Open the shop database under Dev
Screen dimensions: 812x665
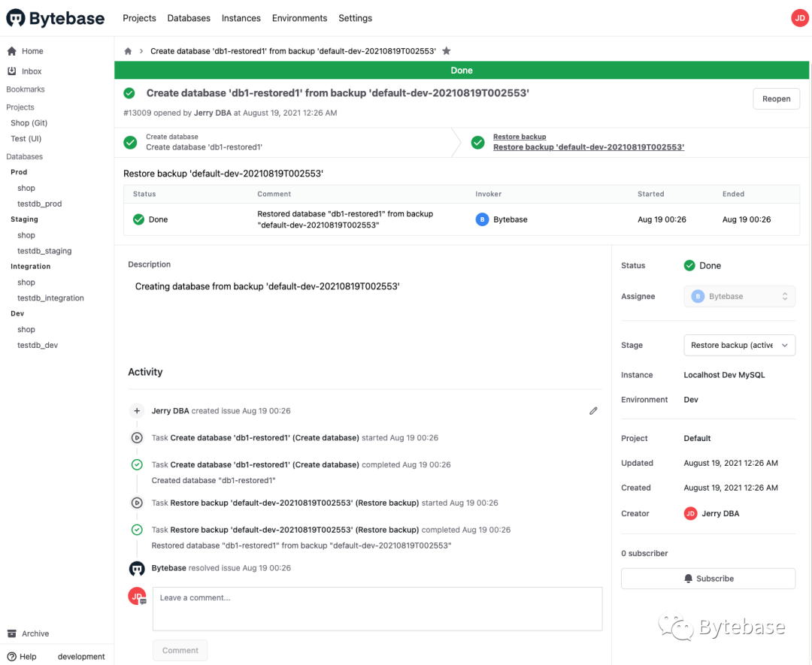click(26, 329)
